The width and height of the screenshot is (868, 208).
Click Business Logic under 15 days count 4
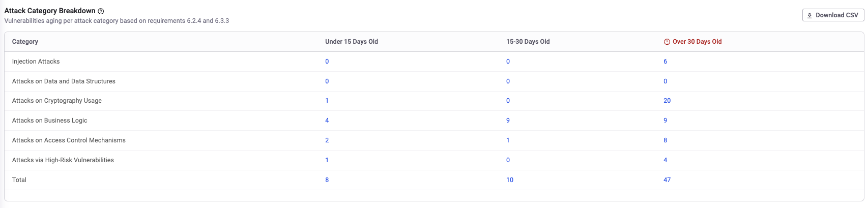click(x=327, y=121)
